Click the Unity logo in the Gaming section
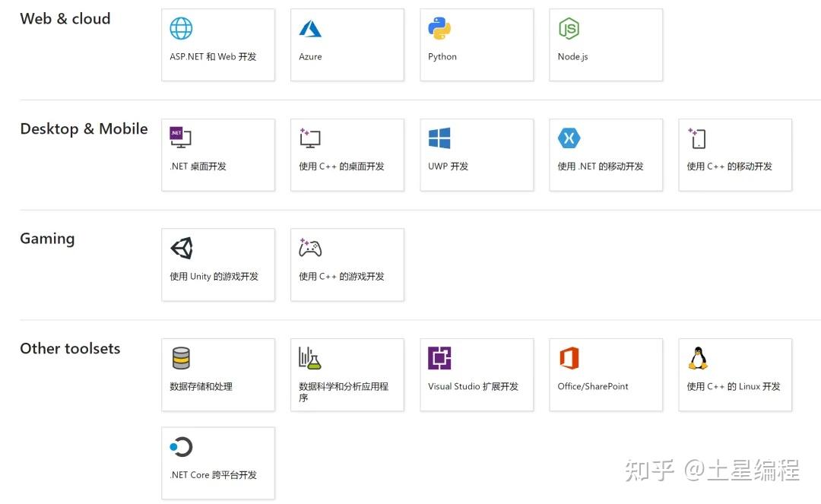The width and height of the screenshot is (821, 504). [182, 248]
